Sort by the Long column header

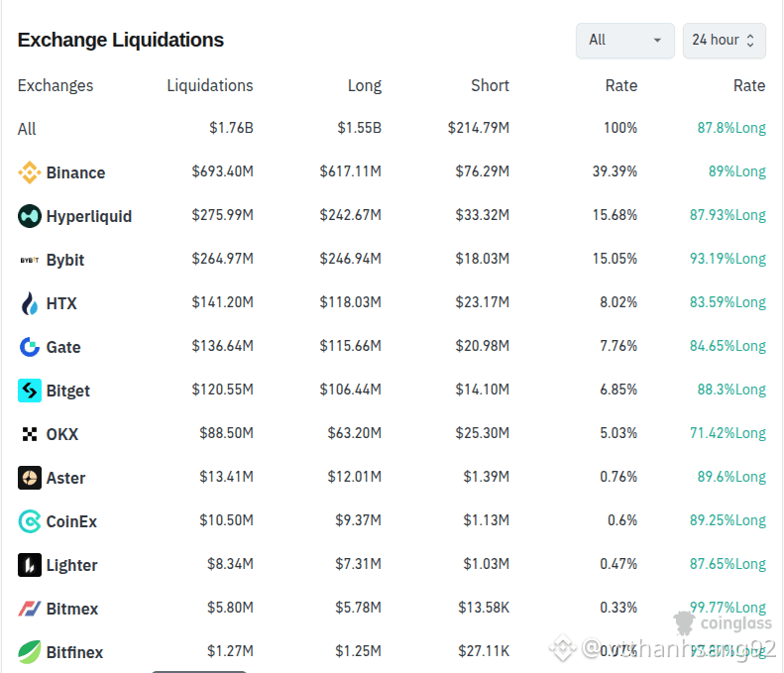[365, 85]
